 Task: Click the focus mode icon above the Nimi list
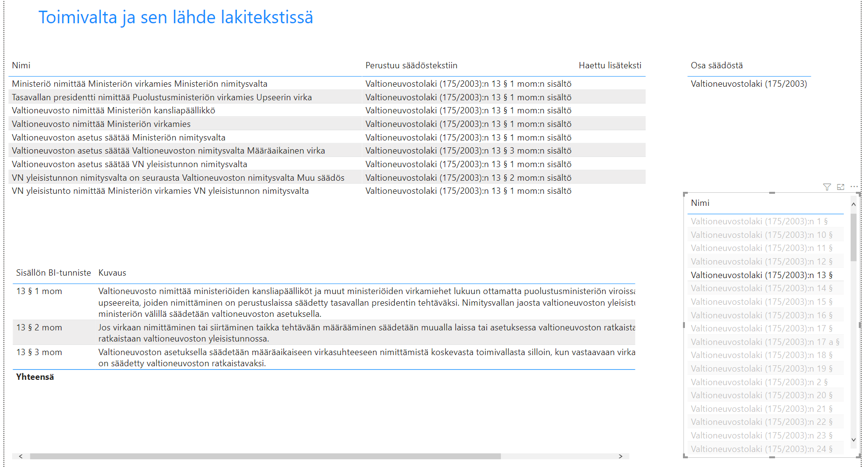pos(840,187)
